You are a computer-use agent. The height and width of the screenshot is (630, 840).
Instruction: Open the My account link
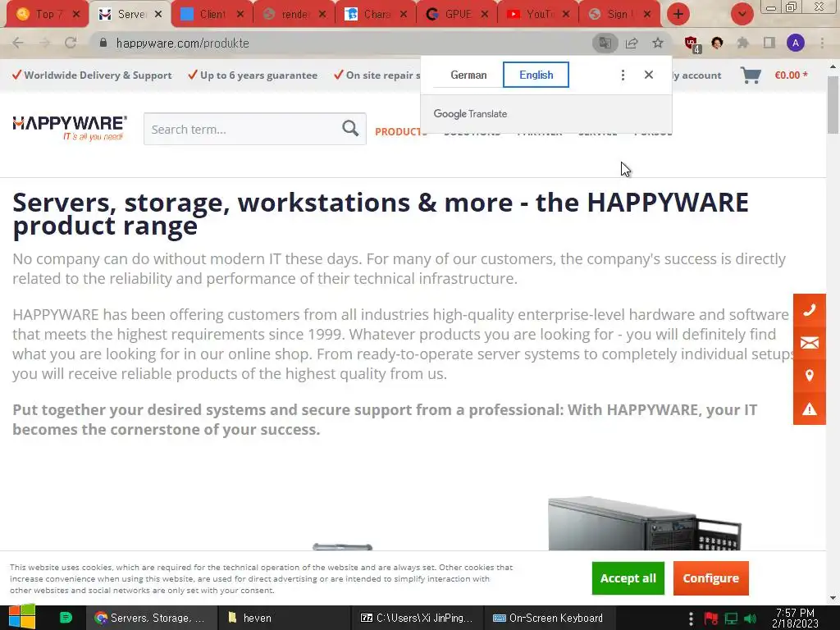[696, 75]
